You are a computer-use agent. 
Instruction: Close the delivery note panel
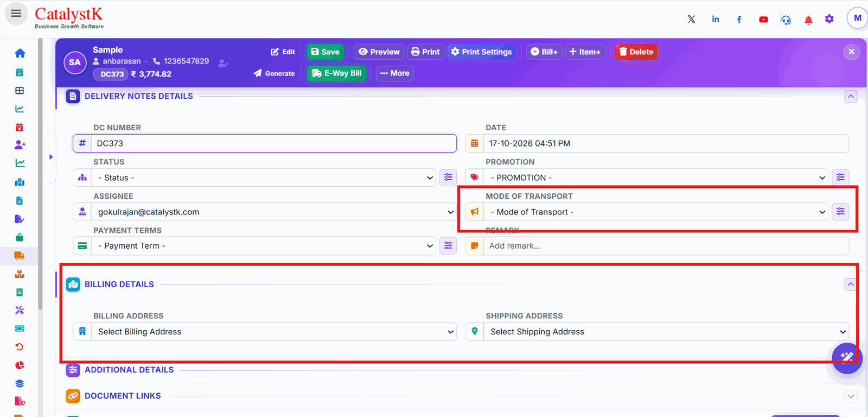851,52
